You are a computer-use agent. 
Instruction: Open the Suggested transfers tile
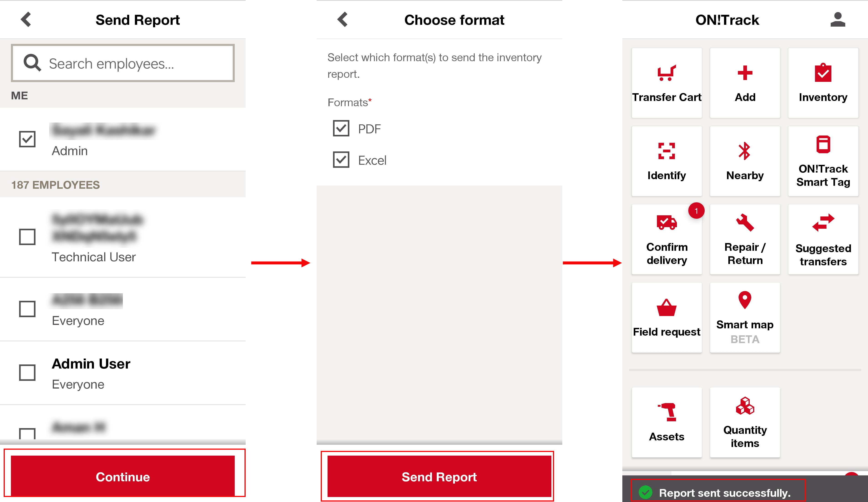pyautogui.click(x=823, y=239)
